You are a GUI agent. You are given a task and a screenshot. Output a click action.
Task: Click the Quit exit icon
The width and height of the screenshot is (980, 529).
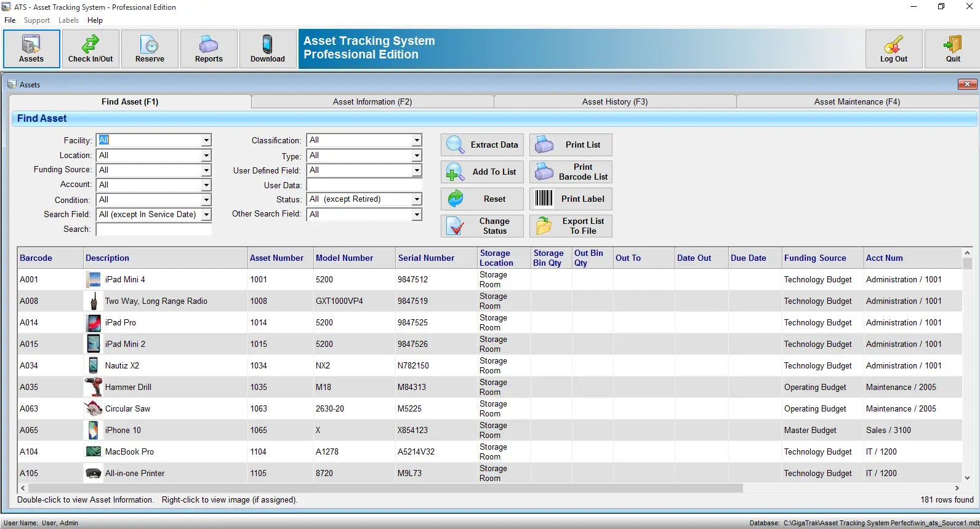[x=953, y=44]
